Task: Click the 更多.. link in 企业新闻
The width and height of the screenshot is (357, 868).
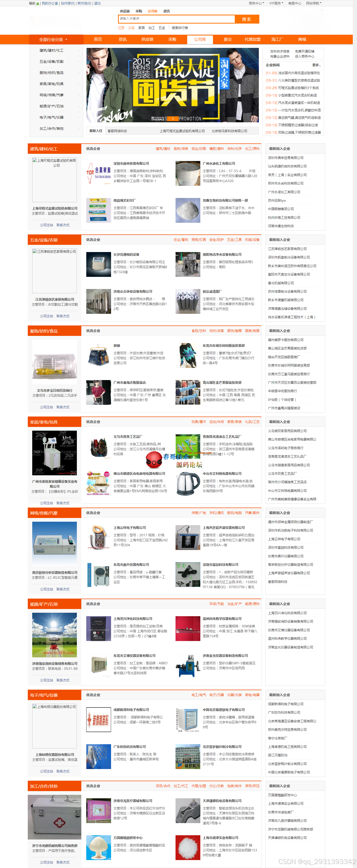Action: [316, 65]
